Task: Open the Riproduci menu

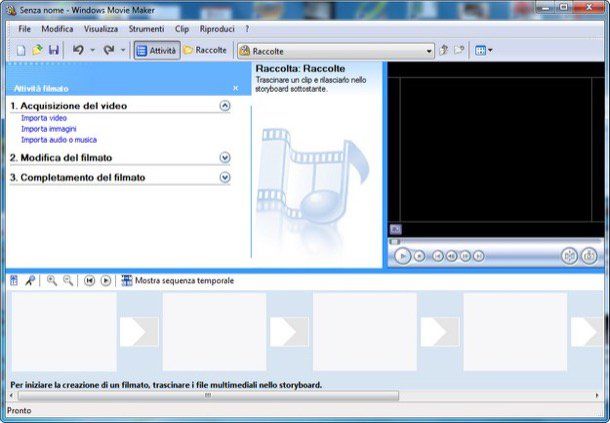Action: tap(217, 29)
